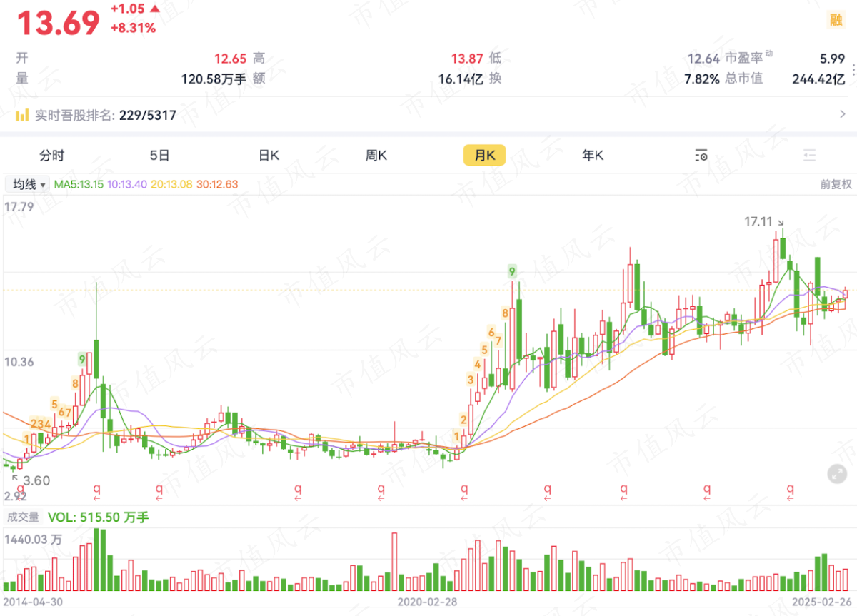This screenshot has height=616, width=857.
Task: Click the rightmost red q marker
Action: tap(791, 489)
